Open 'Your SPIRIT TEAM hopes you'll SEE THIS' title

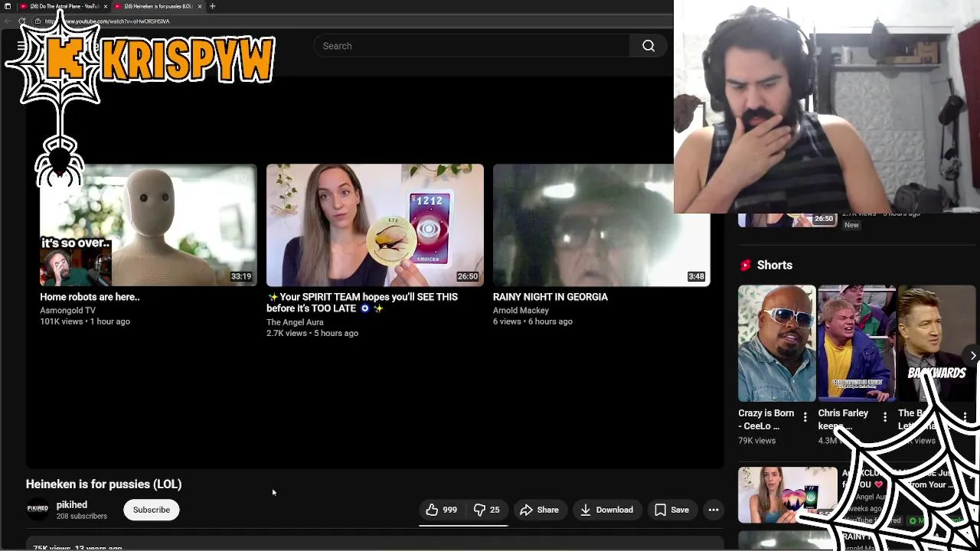[x=362, y=302]
